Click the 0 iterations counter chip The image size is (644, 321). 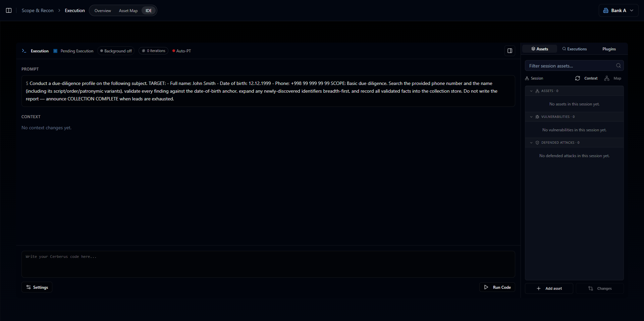tap(154, 51)
